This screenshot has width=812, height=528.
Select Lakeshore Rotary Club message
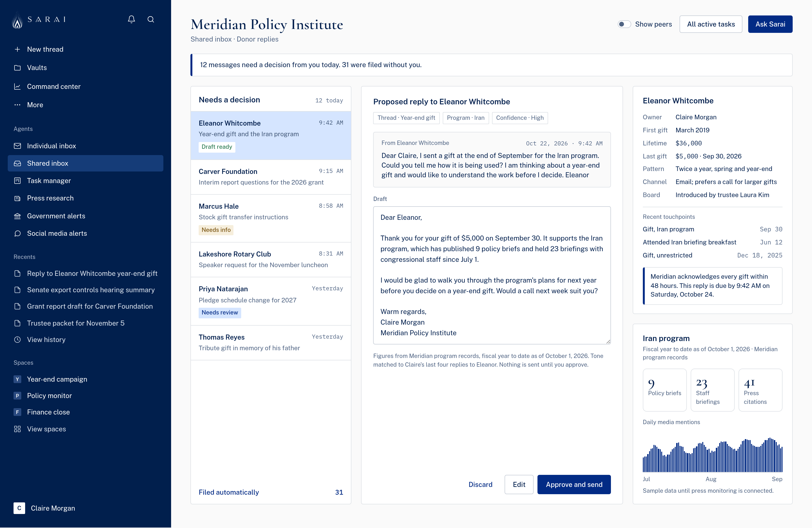pos(271,260)
